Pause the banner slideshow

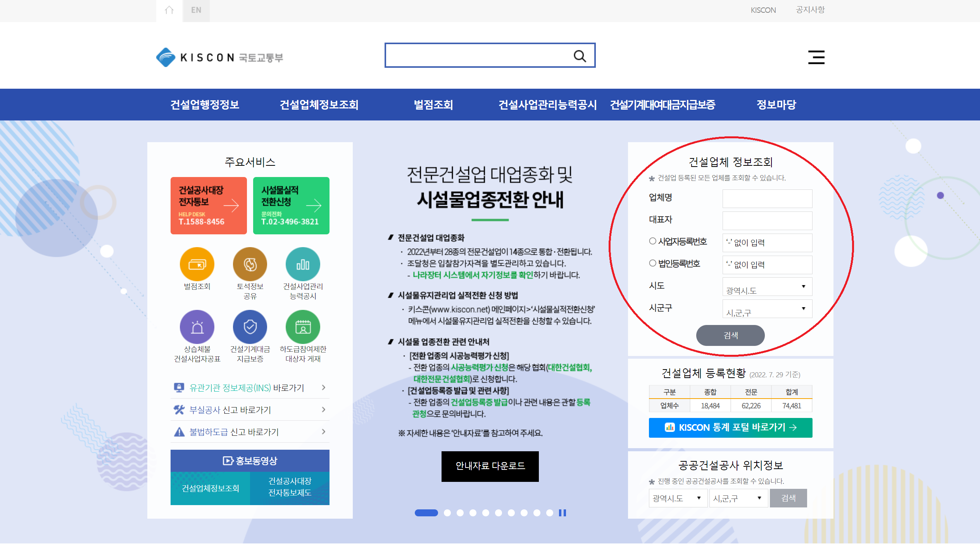point(562,513)
